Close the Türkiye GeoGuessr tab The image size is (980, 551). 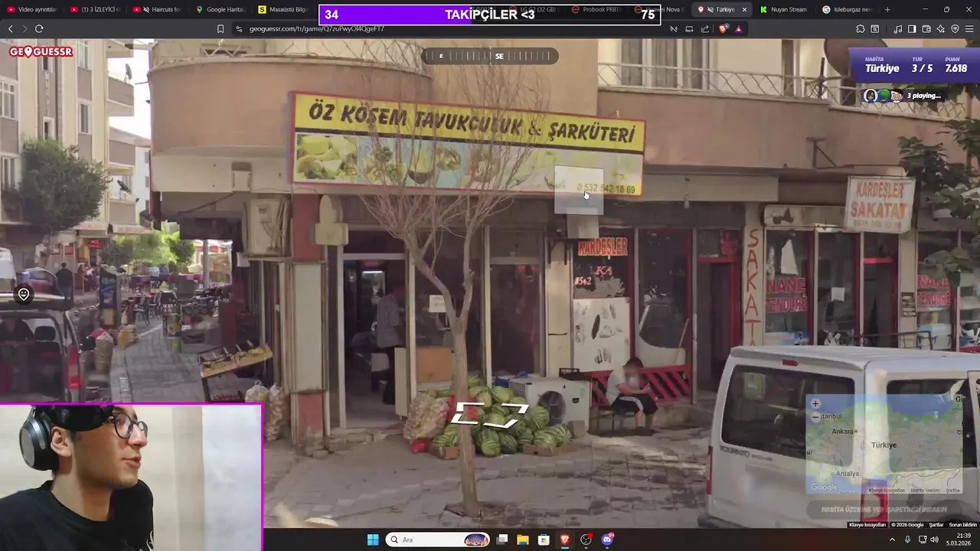click(744, 9)
